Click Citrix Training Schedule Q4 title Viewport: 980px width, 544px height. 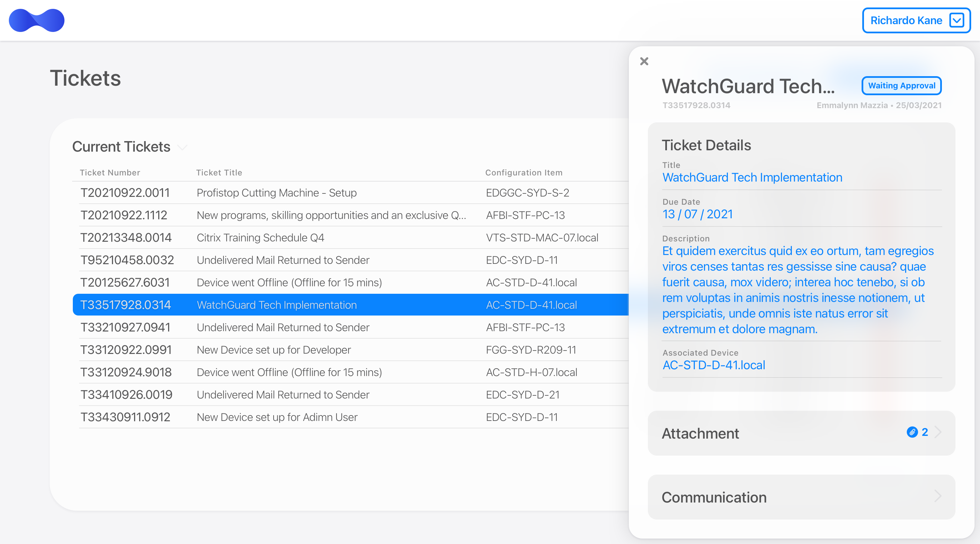(x=261, y=238)
